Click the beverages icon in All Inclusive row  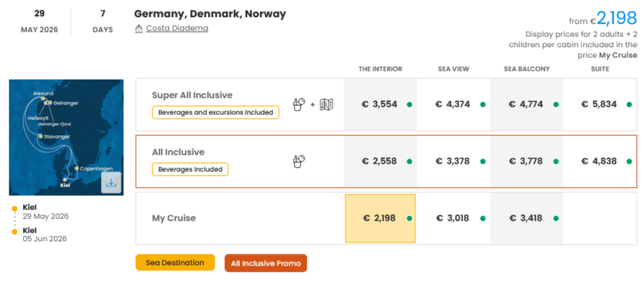(x=299, y=161)
